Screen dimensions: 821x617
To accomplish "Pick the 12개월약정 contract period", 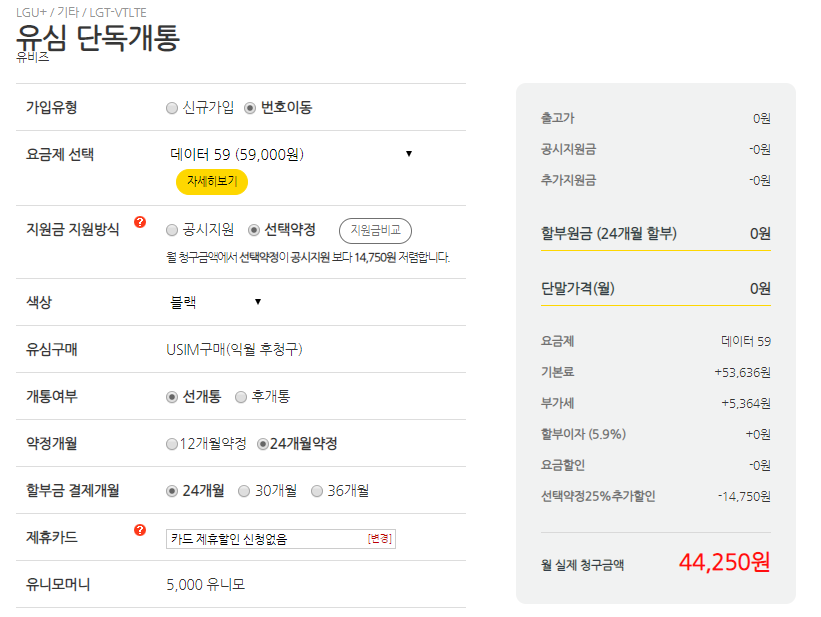I will 172,444.
